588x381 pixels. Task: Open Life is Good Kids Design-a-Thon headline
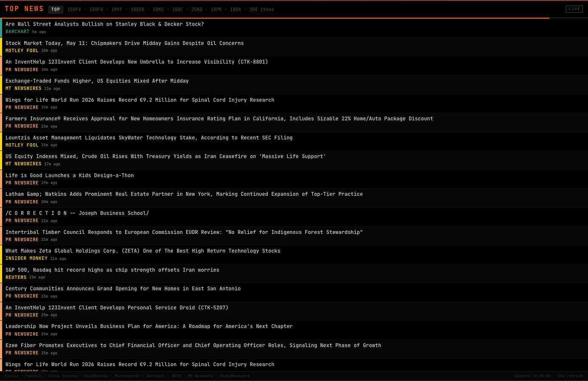[x=70, y=175]
